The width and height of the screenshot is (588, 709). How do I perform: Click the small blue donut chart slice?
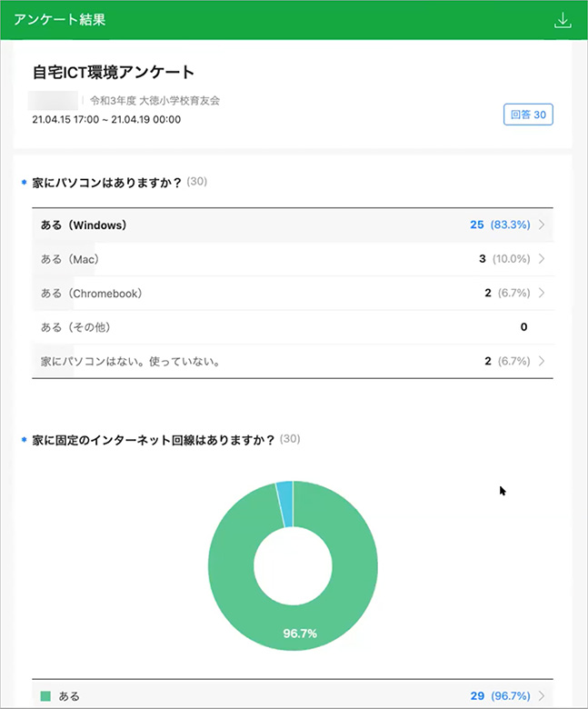(284, 504)
